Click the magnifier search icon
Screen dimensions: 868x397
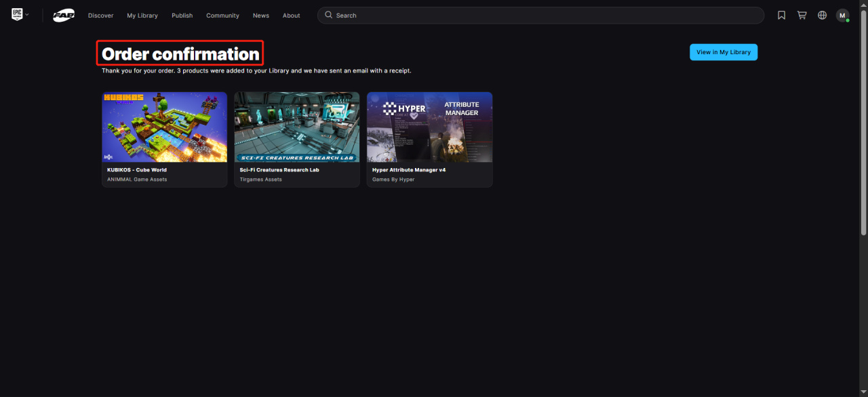[x=329, y=15]
